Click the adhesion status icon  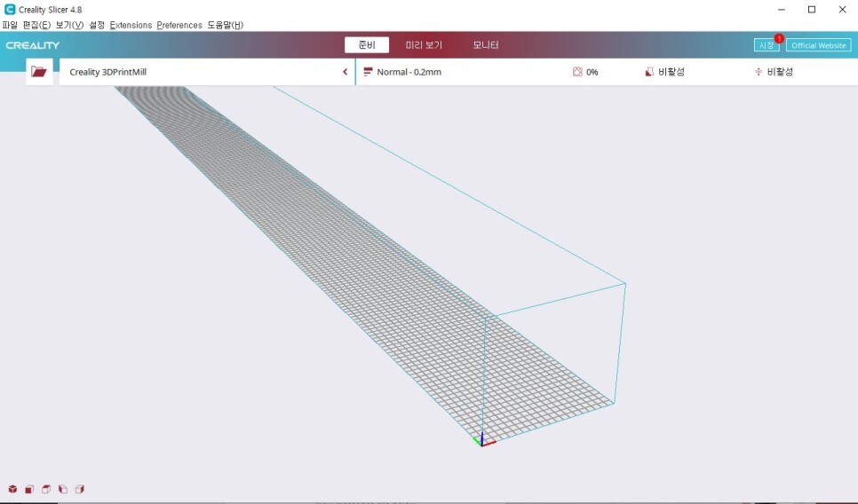759,72
